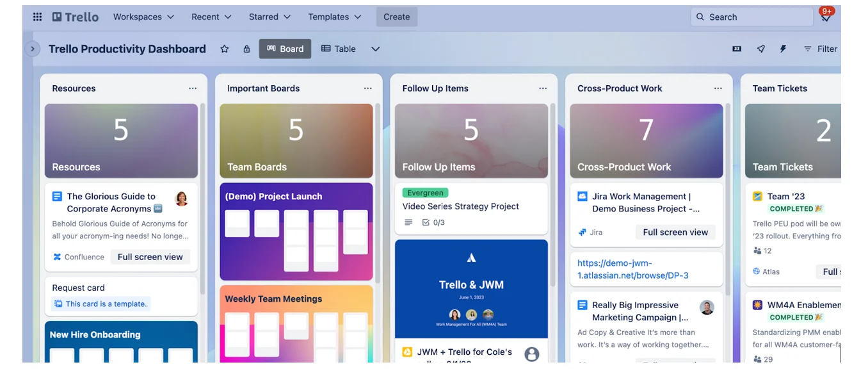868x376 pixels.
Task: Open notifications via the bell icon
Action: tap(826, 19)
